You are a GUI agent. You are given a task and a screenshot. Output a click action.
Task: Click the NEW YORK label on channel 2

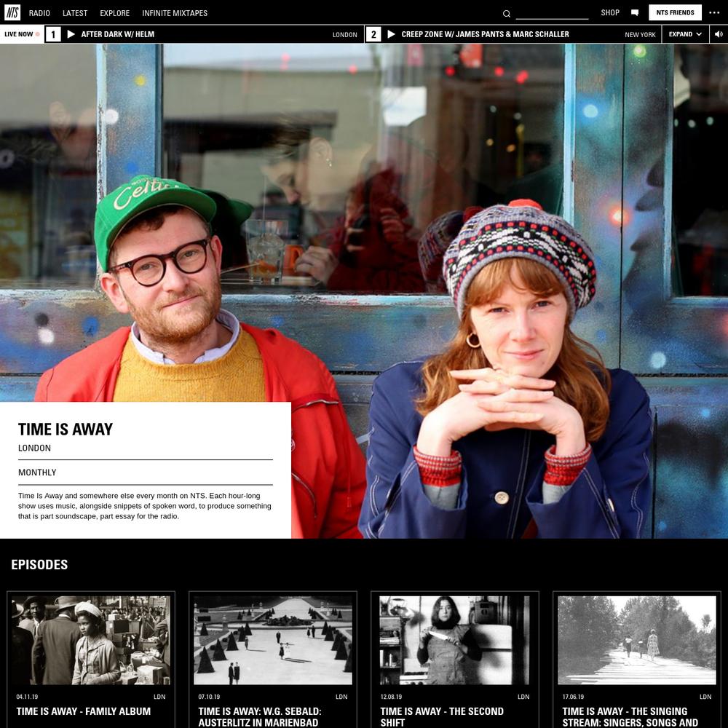point(640,35)
